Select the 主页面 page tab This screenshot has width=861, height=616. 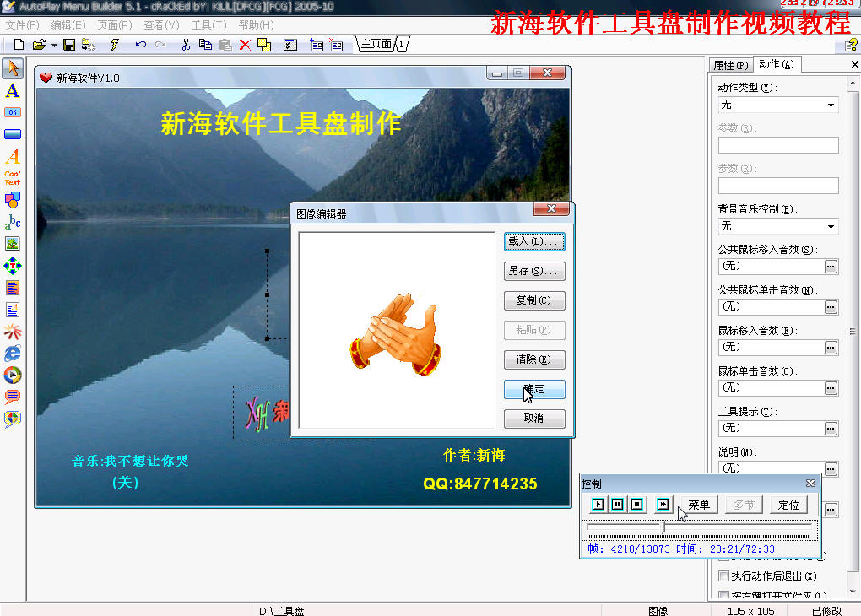(x=376, y=44)
